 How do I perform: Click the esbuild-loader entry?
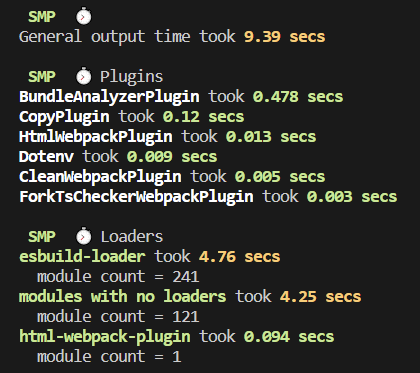(x=82, y=257)
